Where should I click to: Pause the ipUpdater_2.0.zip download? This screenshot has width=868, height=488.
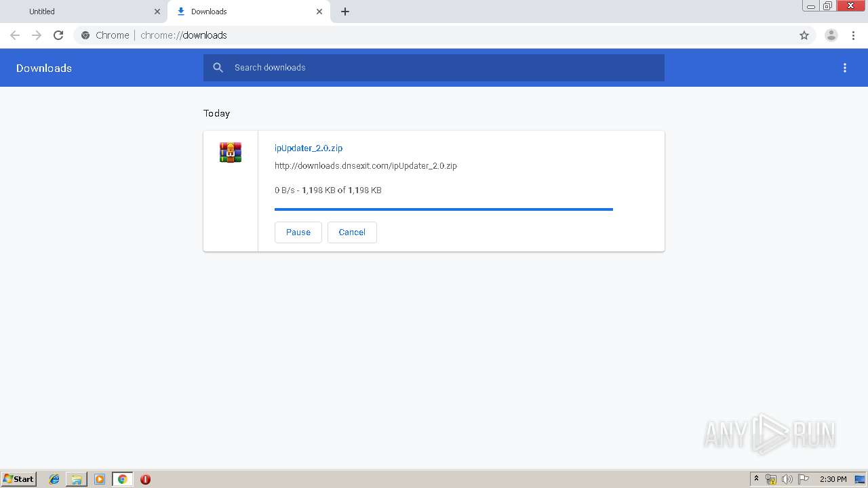298,232
